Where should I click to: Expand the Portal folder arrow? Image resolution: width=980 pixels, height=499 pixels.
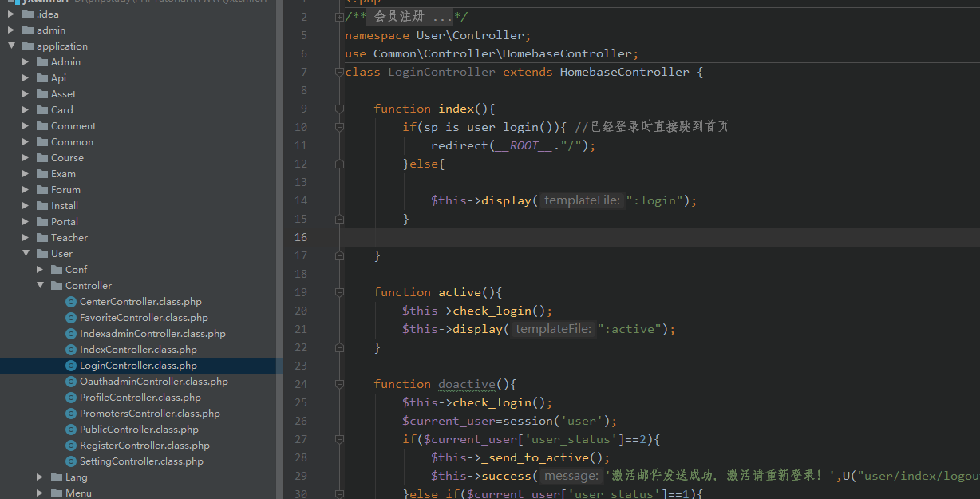(26, 222)
